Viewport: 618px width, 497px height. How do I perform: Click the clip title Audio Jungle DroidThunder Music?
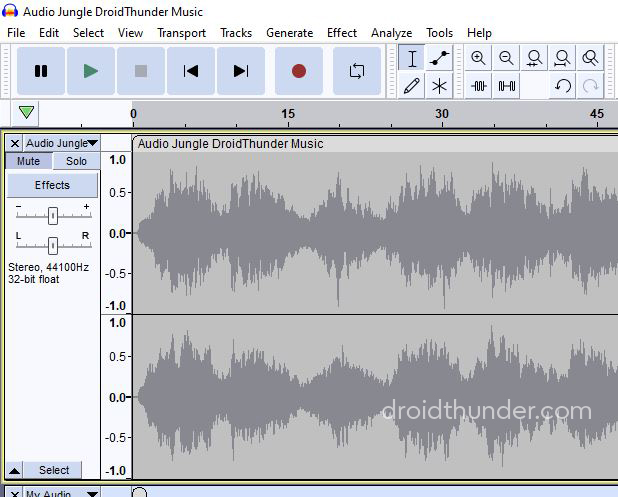coord(231,144)
